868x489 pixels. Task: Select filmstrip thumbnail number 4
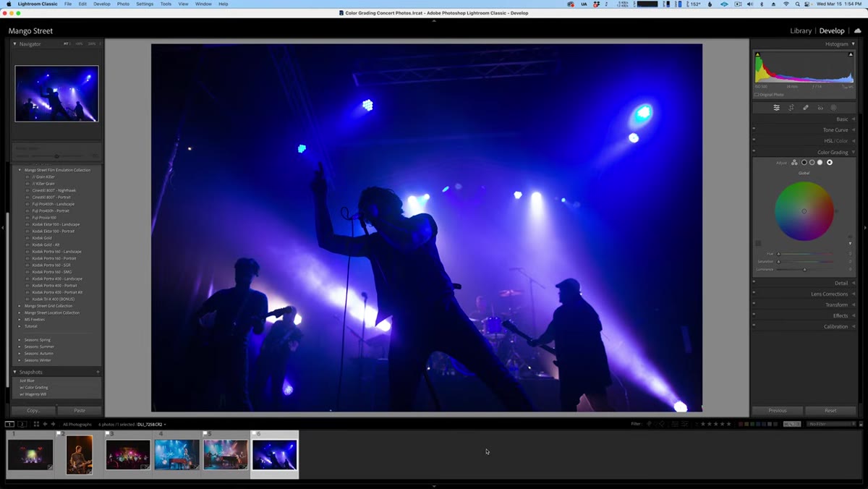tap(176, 455)
